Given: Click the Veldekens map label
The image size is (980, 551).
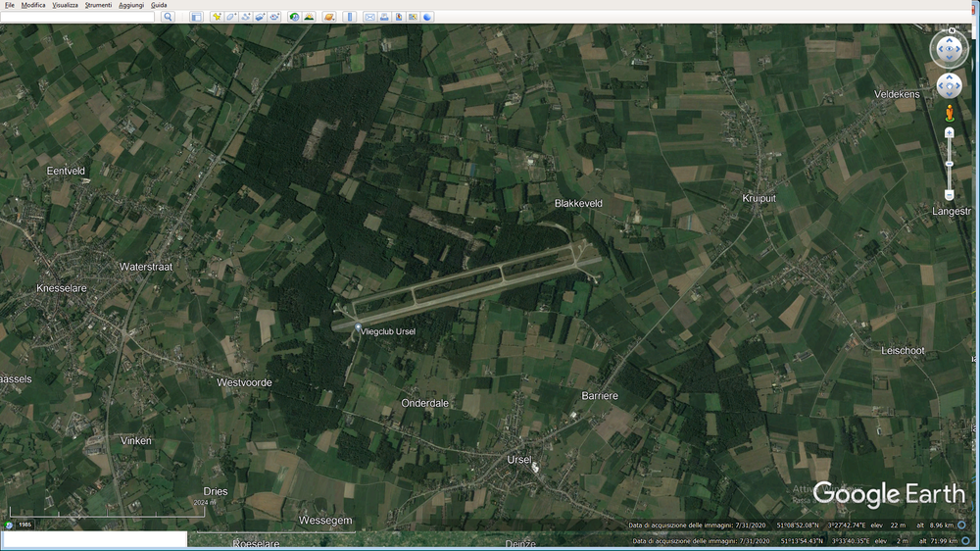Looking at the screenshot, I should 897,94.
